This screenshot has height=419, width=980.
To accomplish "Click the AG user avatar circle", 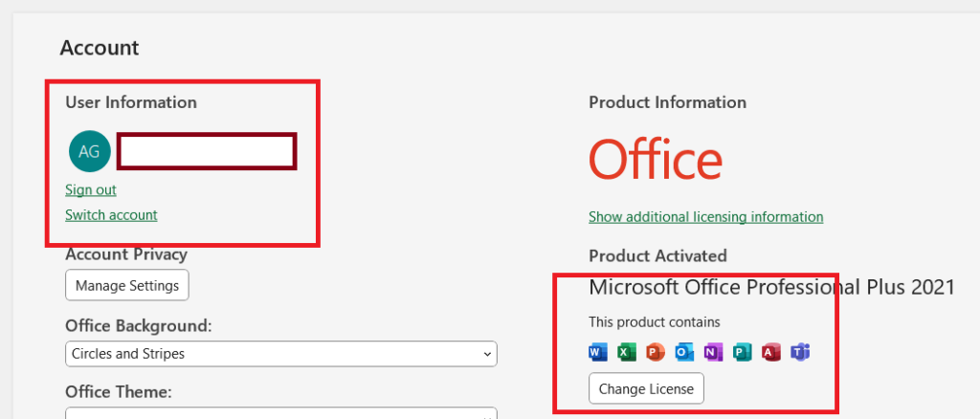I will click(89, 151).
